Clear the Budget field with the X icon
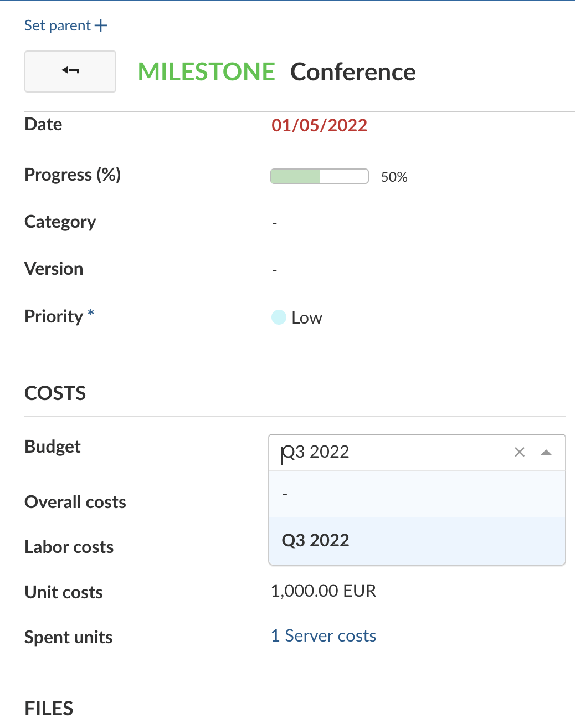This screenshot has width=575, height=728. click(x=519, y=452)
